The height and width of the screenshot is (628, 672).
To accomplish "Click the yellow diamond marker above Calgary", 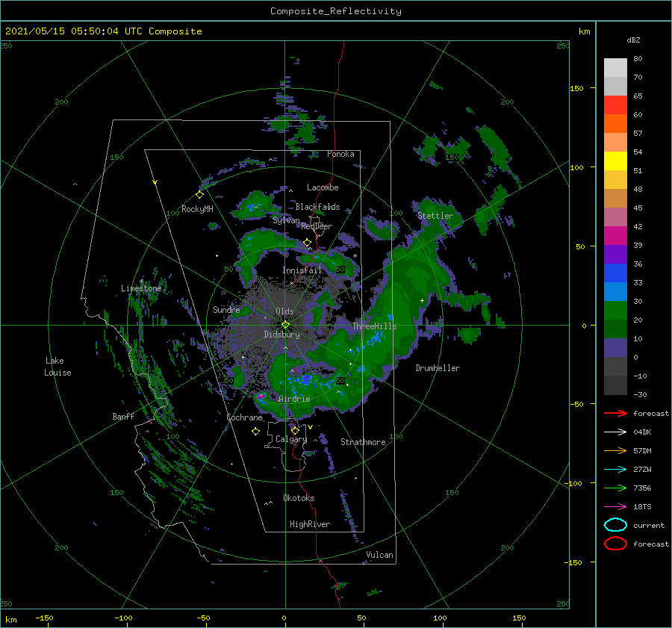I will [x=295, y=430].
